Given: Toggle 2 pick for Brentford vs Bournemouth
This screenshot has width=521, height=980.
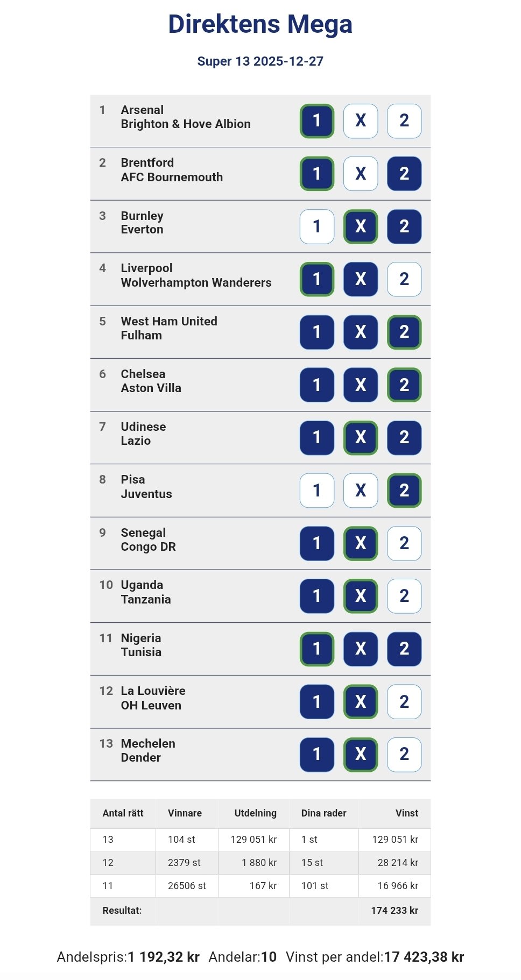Looking at the screenshot, I should click(x=404, y=173).
